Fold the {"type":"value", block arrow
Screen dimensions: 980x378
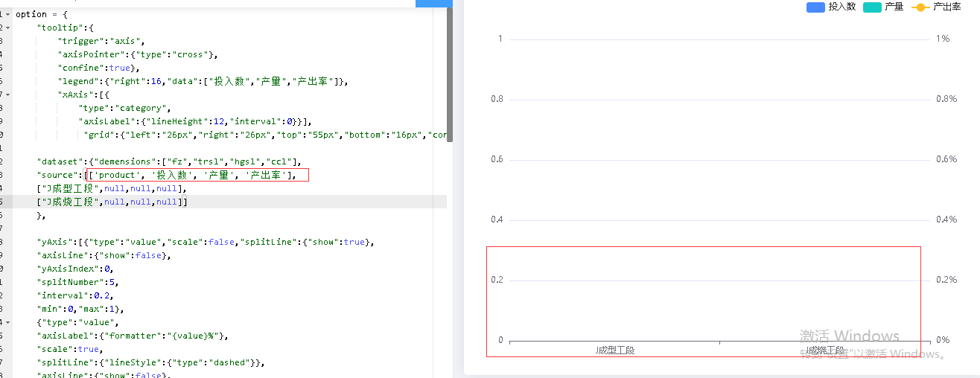point(7,323)
